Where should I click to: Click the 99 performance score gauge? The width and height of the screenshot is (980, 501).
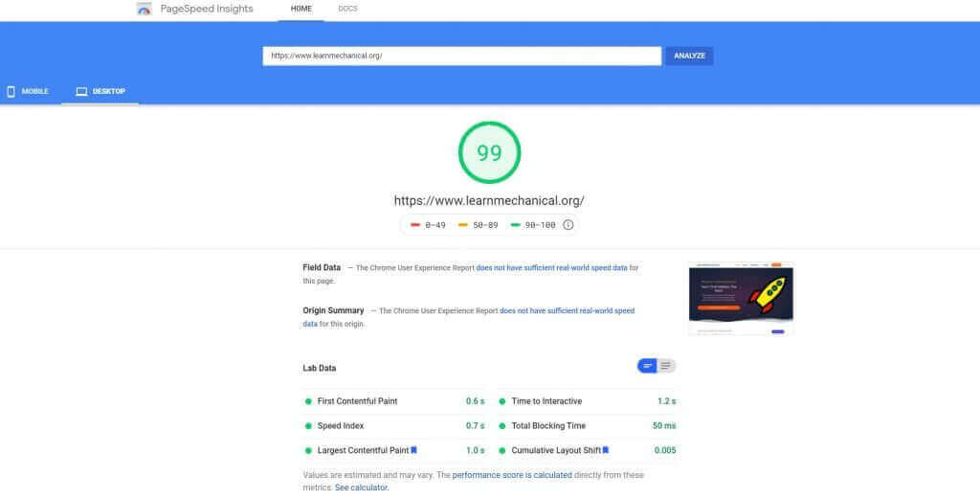(489, 152)
